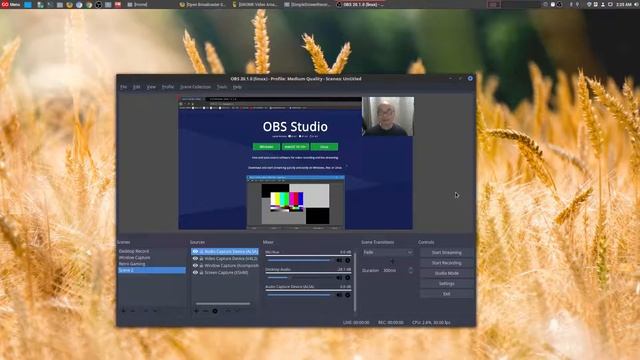
Task: Select the Scene 2 scene
Action: (x=151, y=270)
